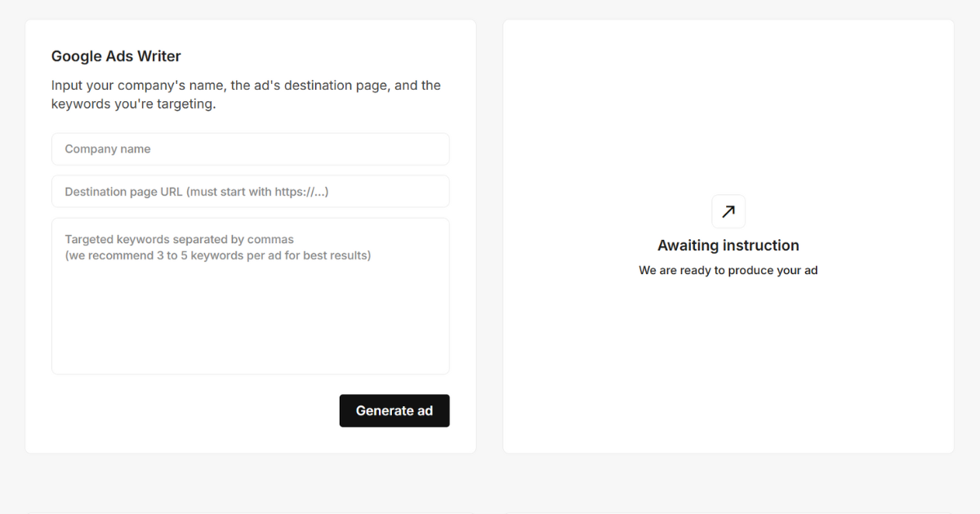Click the diagonal arrow icon above Awaiting instruction
980x514 pixels.
click(x=728, y=211)
